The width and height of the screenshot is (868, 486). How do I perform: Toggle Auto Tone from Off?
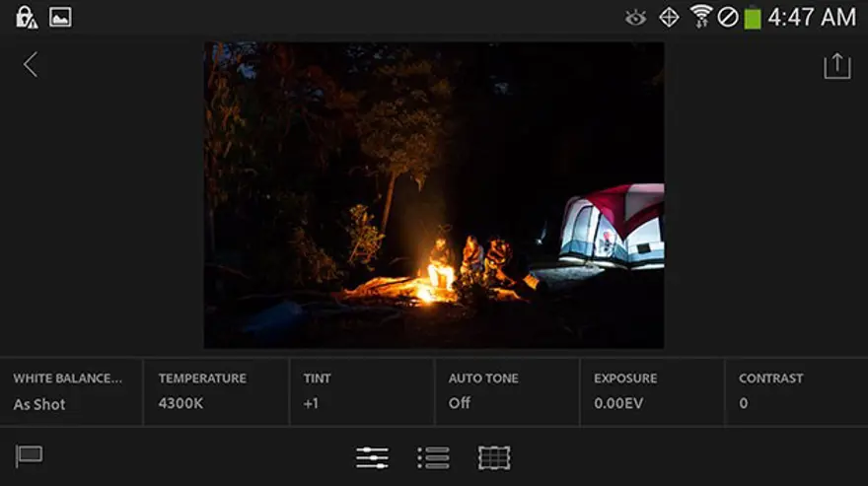coord(506,391)
